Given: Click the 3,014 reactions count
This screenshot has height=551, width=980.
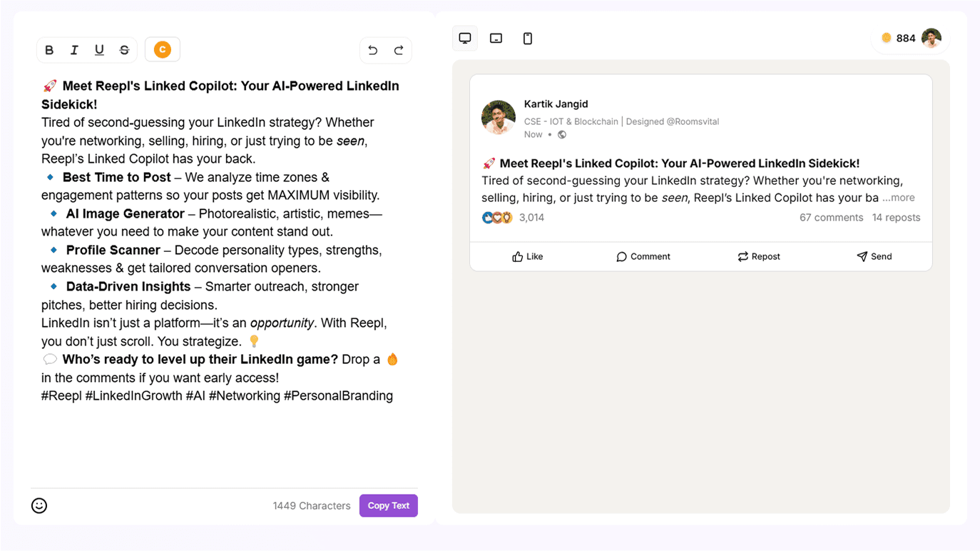Looking at the screenshot, I should click(x=531, y=218).
